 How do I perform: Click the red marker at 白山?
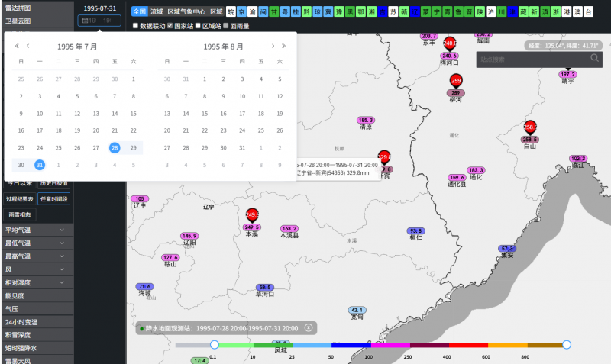[x=530, y=127]
